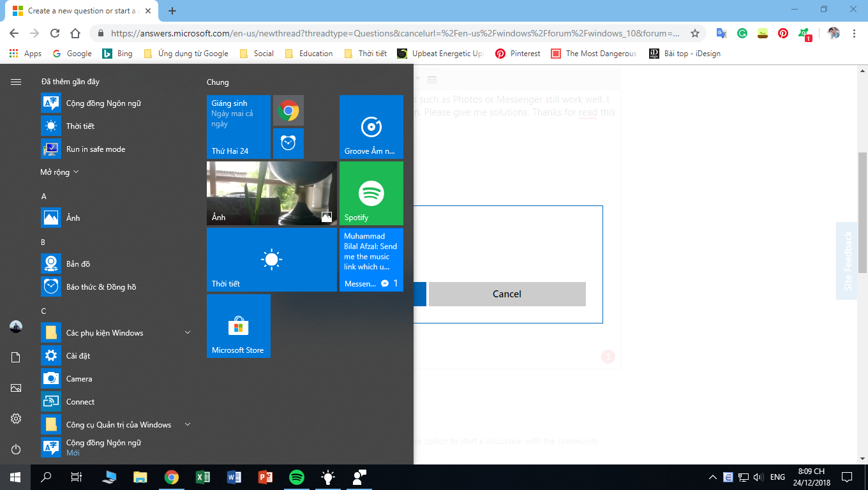Go to Chrome Home page button
The image size is (868, 490).
[75, 33]
